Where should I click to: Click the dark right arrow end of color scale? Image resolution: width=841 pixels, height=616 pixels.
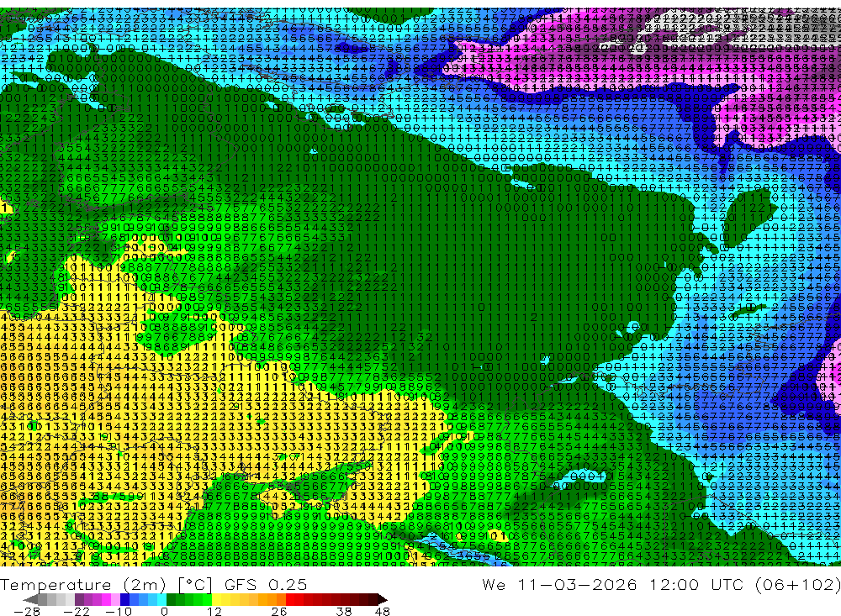[x=383, y=599]
